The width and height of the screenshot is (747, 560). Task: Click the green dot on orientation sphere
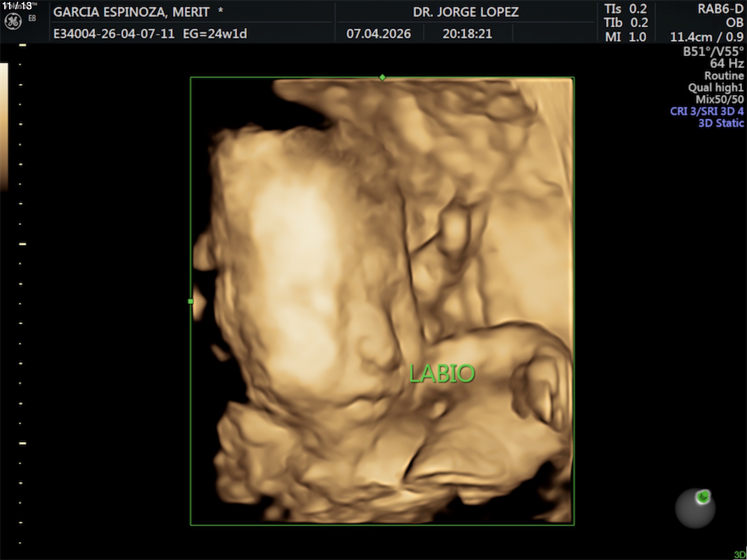pyautogui.click(x=703, y=496)
